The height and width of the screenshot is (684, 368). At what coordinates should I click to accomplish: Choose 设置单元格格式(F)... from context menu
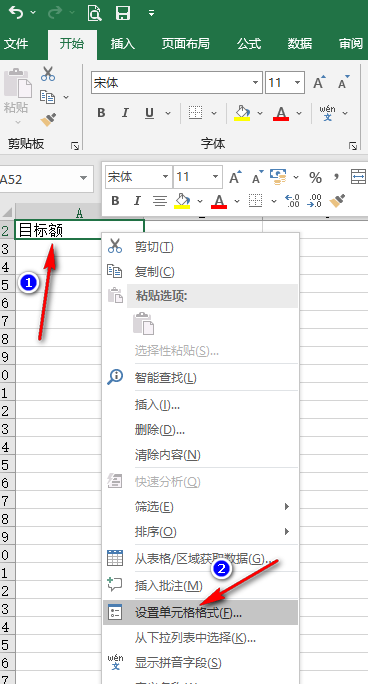[201, 612]
